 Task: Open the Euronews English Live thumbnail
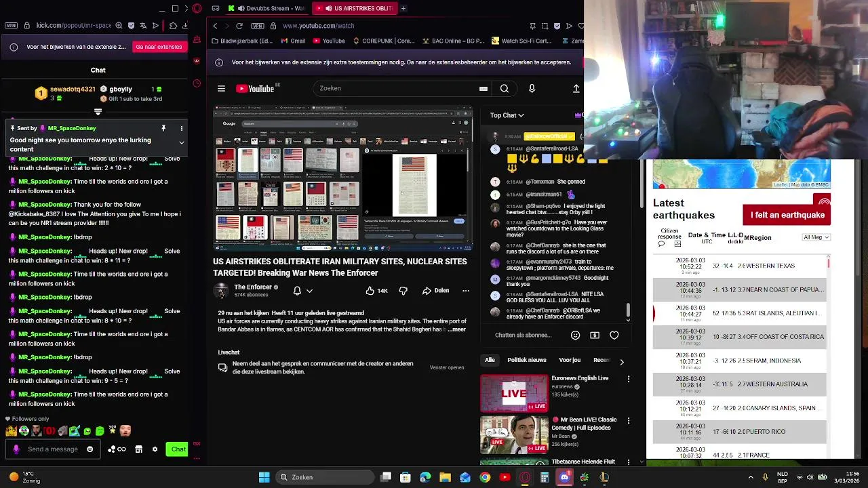pyautogui.click(x=514, y=393)
